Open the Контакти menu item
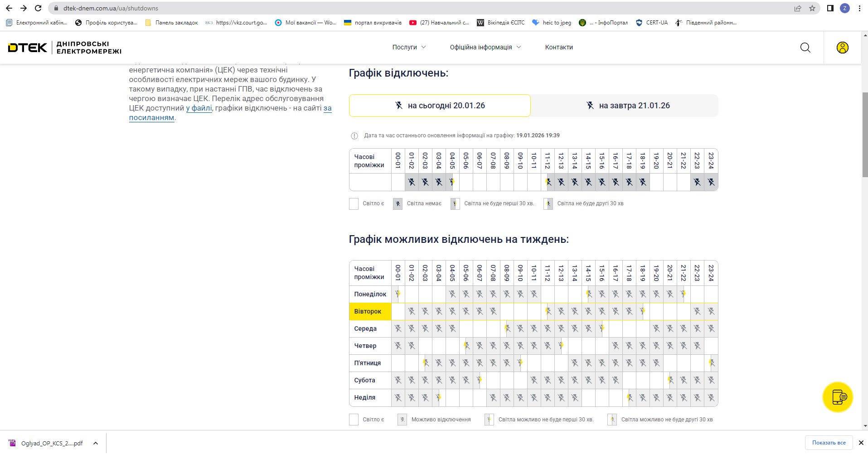Viewport: 868px width, 454px height. pyautogui.click(x=559, y=47)
